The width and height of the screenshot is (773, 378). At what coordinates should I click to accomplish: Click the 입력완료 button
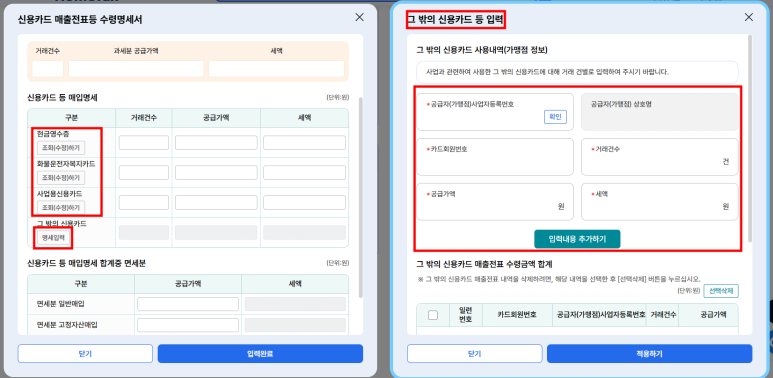click(260, 353)
